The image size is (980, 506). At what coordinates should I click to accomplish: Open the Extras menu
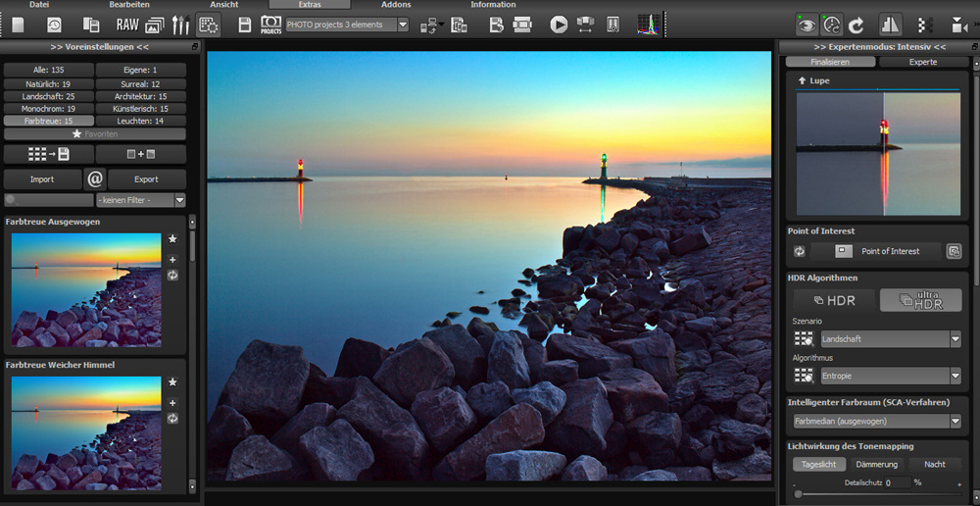click(x=309, y=5)
